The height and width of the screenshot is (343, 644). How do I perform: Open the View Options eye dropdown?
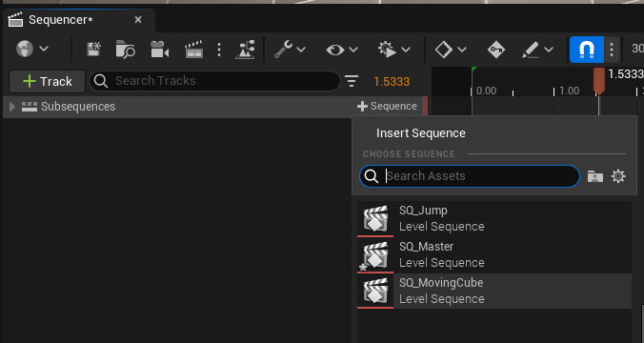[342, 50]
